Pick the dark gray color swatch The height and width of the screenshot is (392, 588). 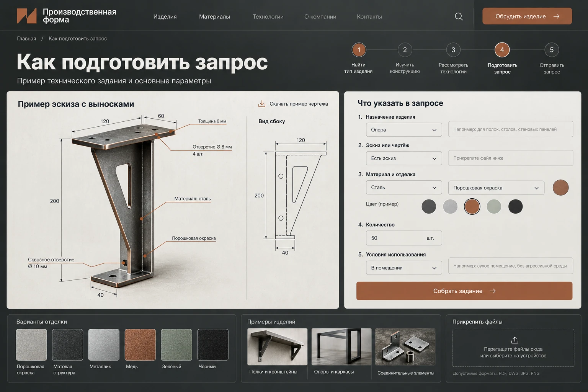[x=429, y=206]
